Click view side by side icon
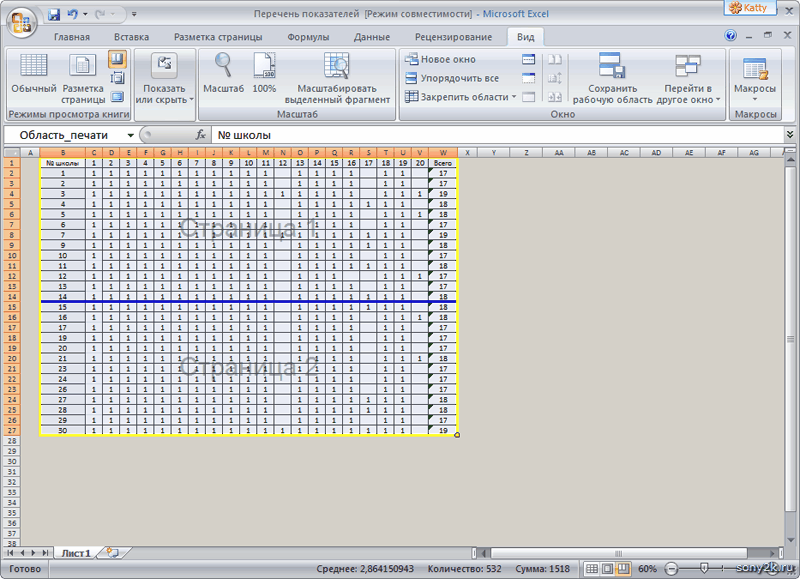The height and width of the screenshot is (579, 800). click(555, 60)
